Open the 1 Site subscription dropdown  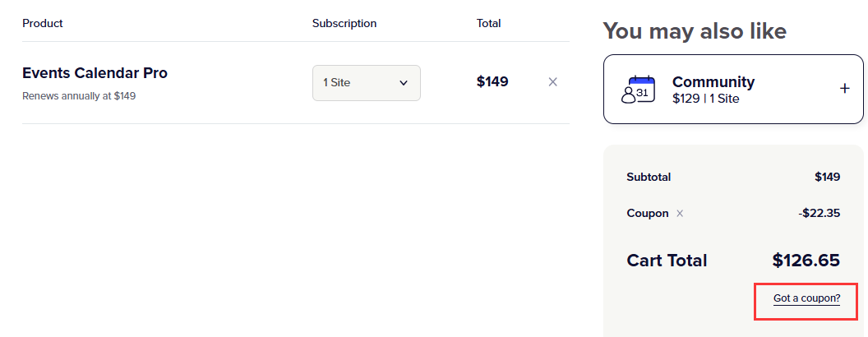tap(366, 83)
